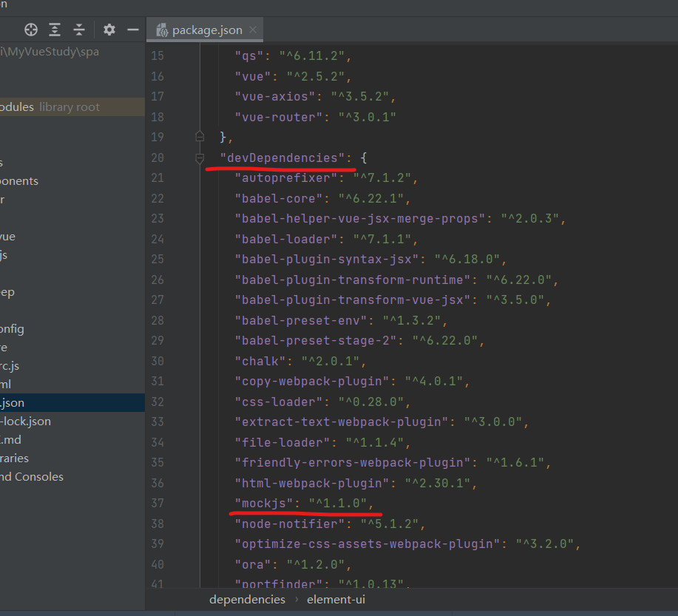
Task: Click the Expand All toolbar icon
Action: point(55,30)
